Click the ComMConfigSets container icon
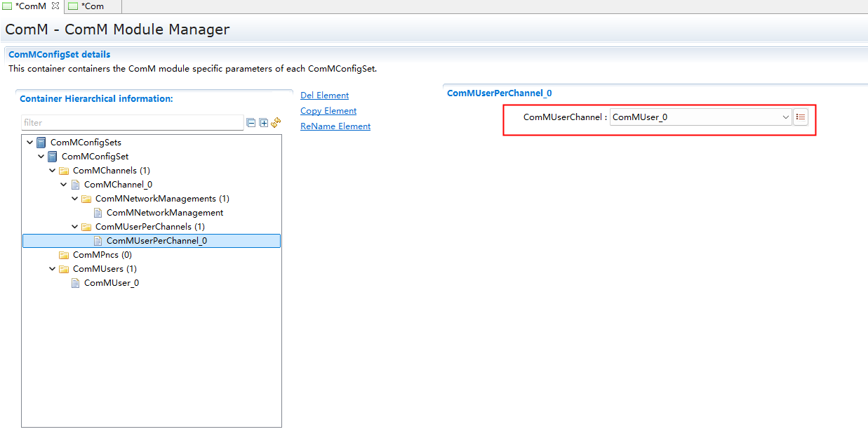 pyautogui.click(x=41, y=143)
